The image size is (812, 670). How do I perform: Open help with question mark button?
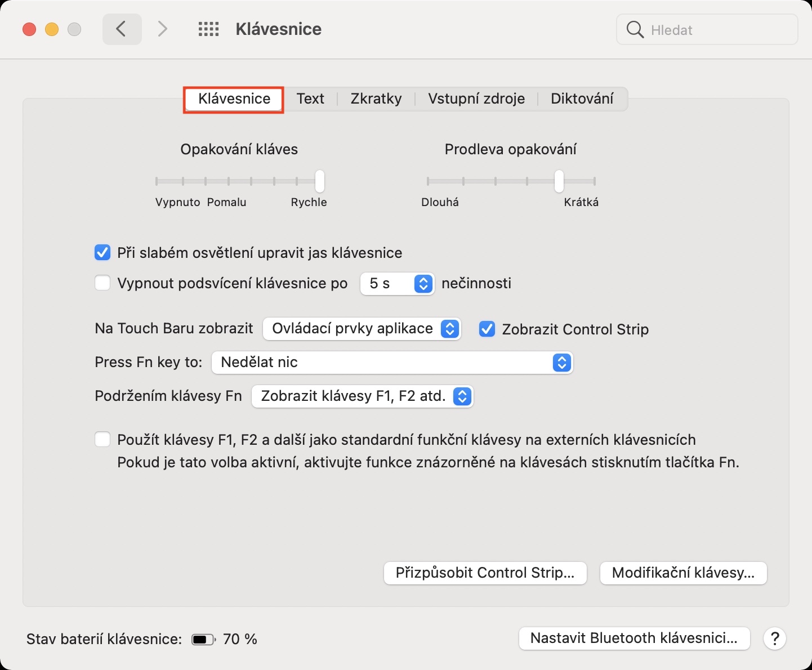click(774, 638)
